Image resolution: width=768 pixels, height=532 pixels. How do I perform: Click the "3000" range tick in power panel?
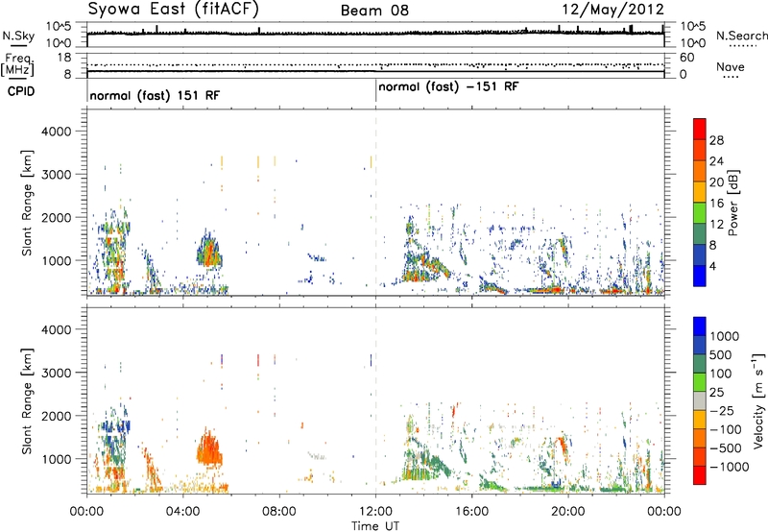coord(57,175)
